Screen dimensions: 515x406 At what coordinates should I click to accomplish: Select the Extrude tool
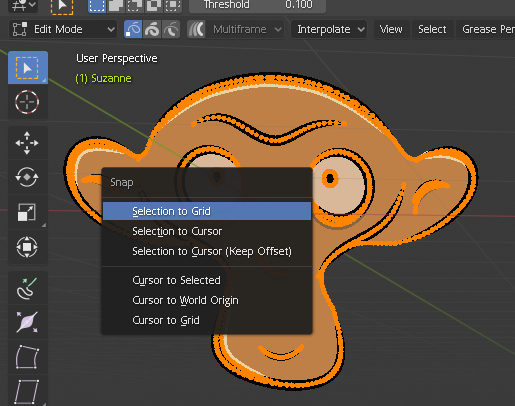(x=28, y=288)
